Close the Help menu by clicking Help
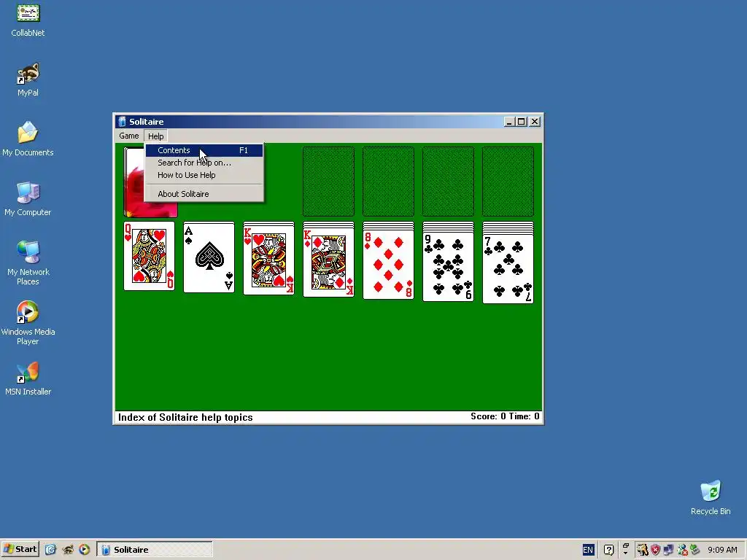 point(156,136)
